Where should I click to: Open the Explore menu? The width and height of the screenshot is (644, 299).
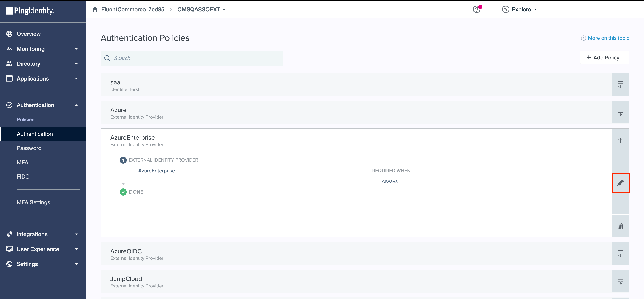pyautogui.click(x=520, y=9)
